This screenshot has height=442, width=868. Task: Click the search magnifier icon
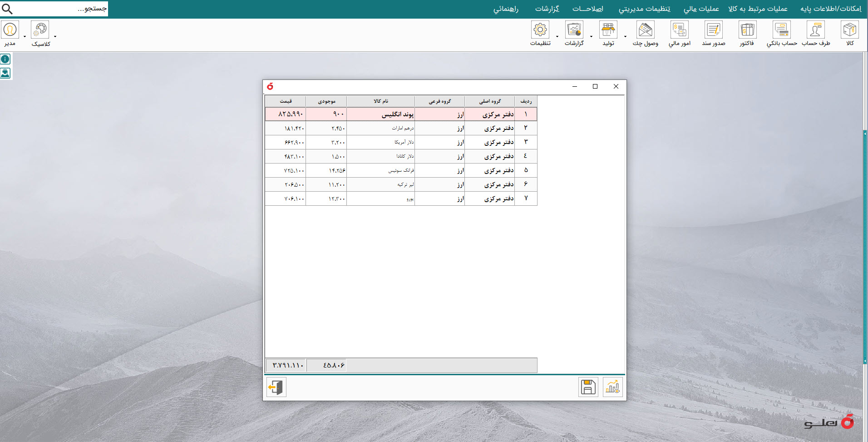pos(7,9)
